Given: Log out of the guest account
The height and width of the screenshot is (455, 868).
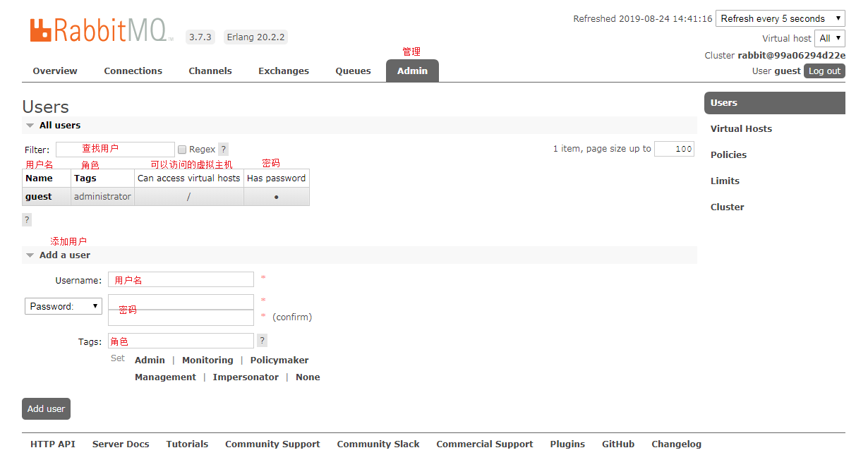Looking at the screenshot, I should [x=824, y=71].
